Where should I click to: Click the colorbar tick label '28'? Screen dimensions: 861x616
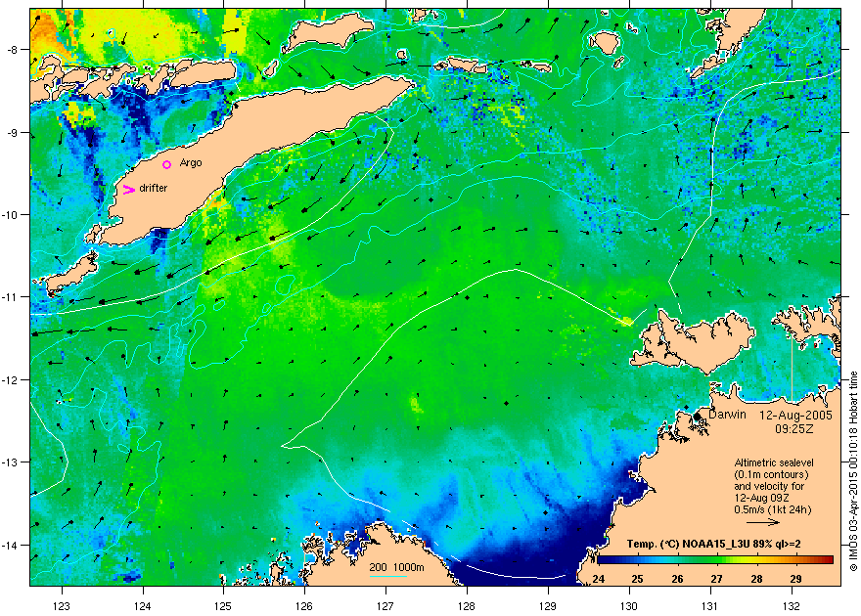point(756,579)
